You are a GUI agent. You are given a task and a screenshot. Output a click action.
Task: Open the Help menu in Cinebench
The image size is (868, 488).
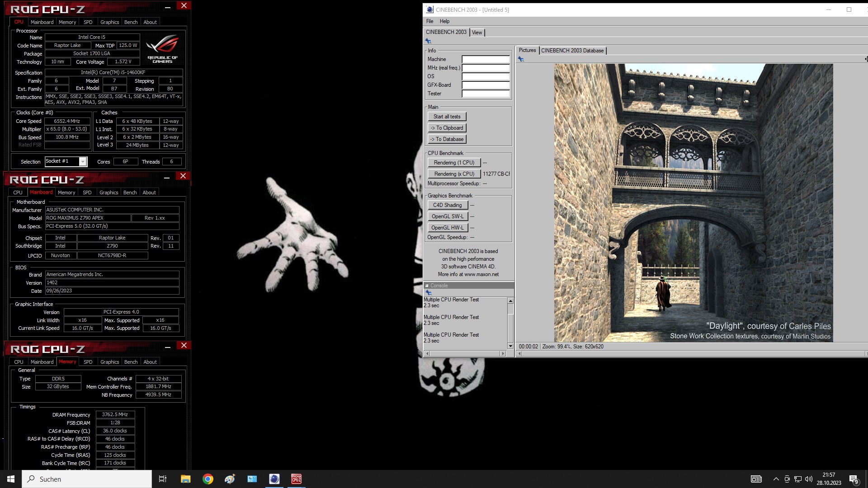444,21
